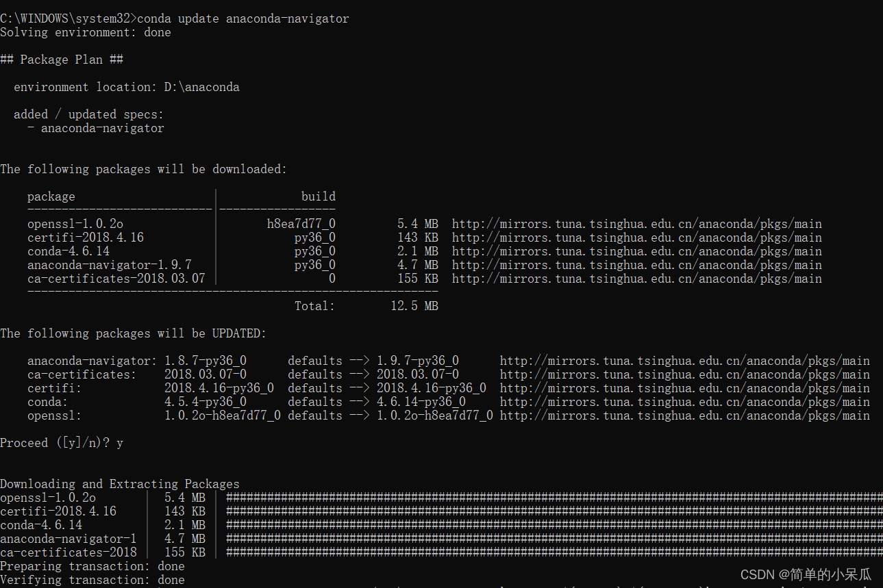Viewport: 883px width, 588px height.
Task: Click new conda version '4.6.14-py36_0'
Action: point(421,402)
